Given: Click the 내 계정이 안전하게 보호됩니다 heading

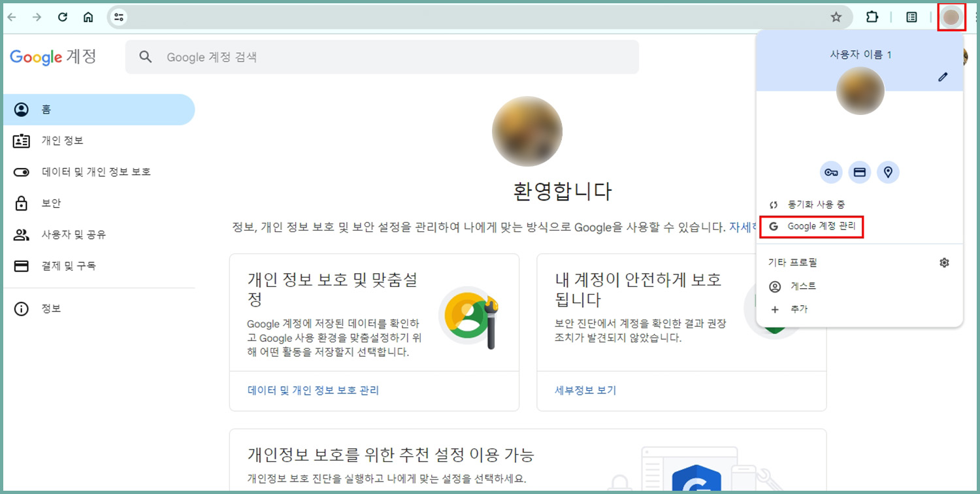Looking at the screenshot, I should [638, 289].
